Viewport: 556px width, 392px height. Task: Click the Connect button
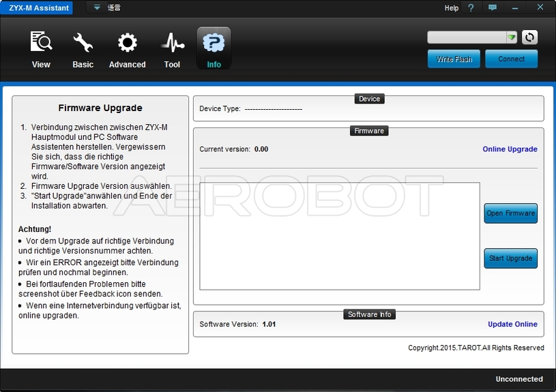[x=511, y=59]
